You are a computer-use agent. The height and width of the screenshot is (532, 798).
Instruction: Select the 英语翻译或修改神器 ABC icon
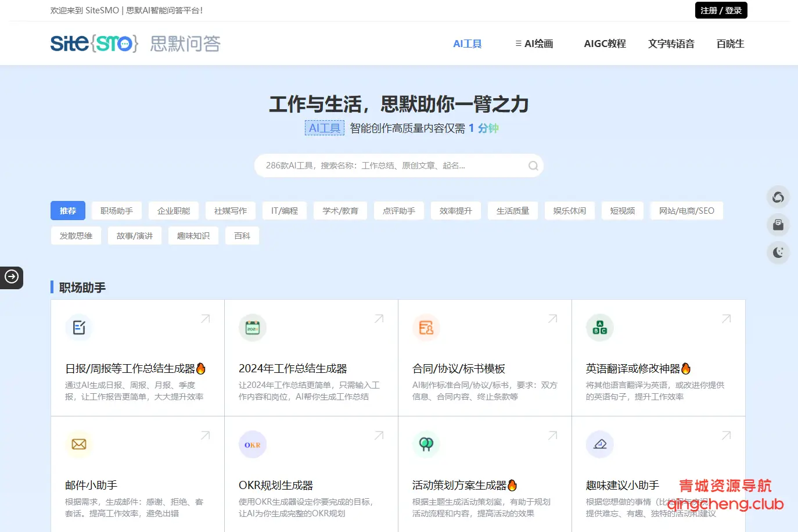point(599,327)
